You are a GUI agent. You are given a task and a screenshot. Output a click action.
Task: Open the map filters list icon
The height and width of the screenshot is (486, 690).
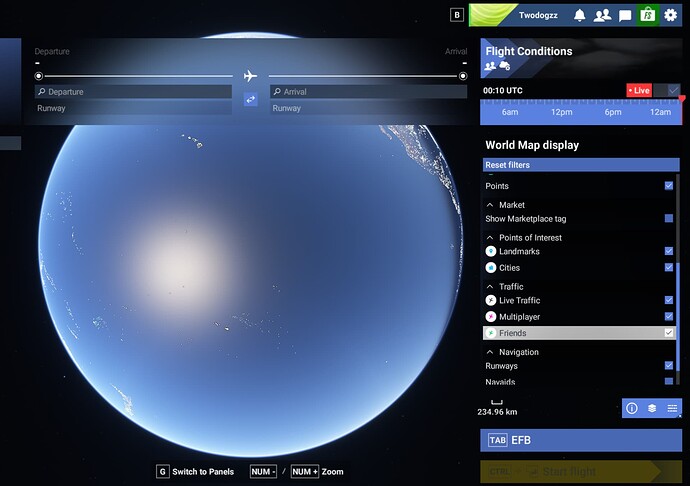pos(672,408)
